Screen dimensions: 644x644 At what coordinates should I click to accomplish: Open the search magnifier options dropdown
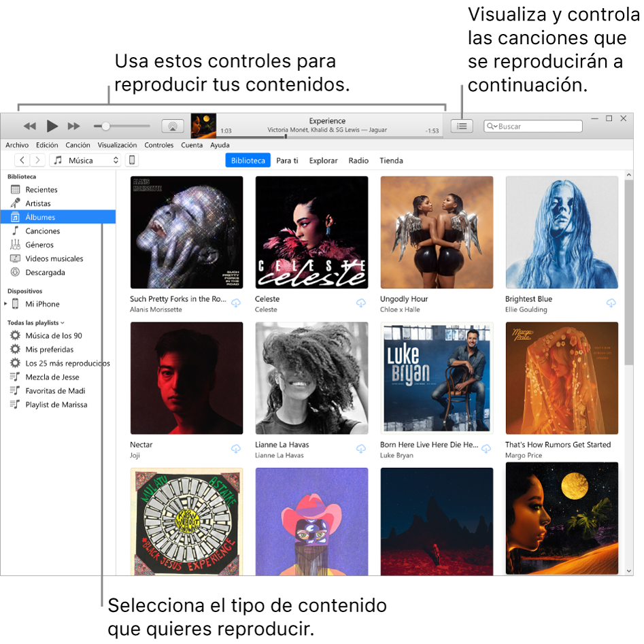[492, 126]
